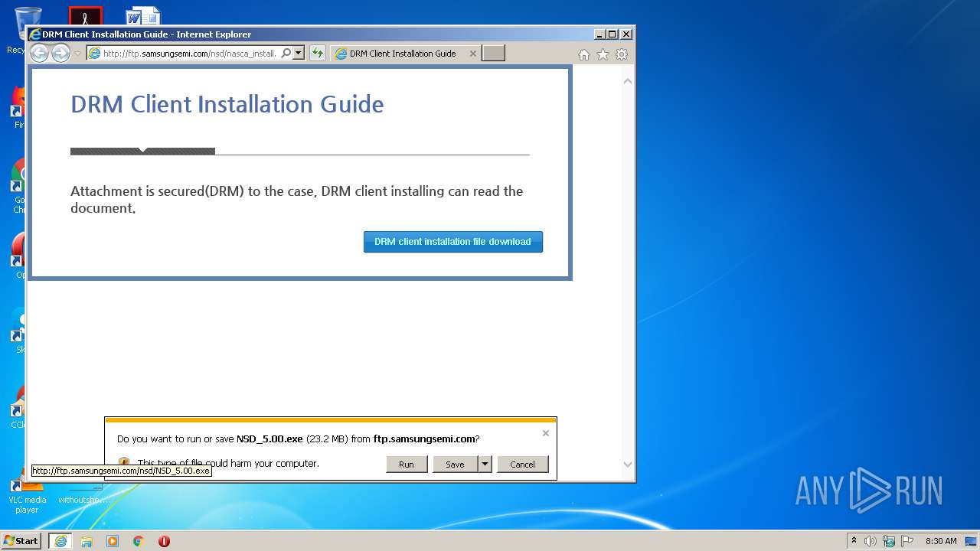Open Windows Explorer folder in taskbar
This screenshot has height=551, width=980.
[87, 541]
